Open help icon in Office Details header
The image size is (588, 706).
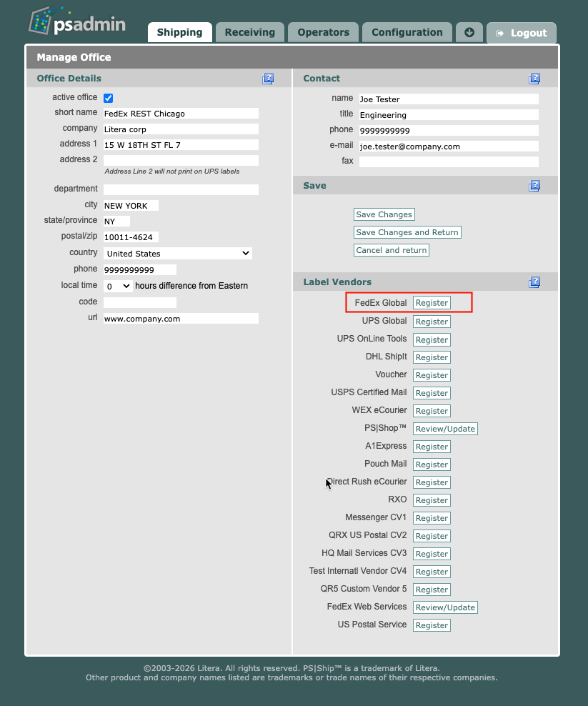pyautogui.click(x=268, y=79)
